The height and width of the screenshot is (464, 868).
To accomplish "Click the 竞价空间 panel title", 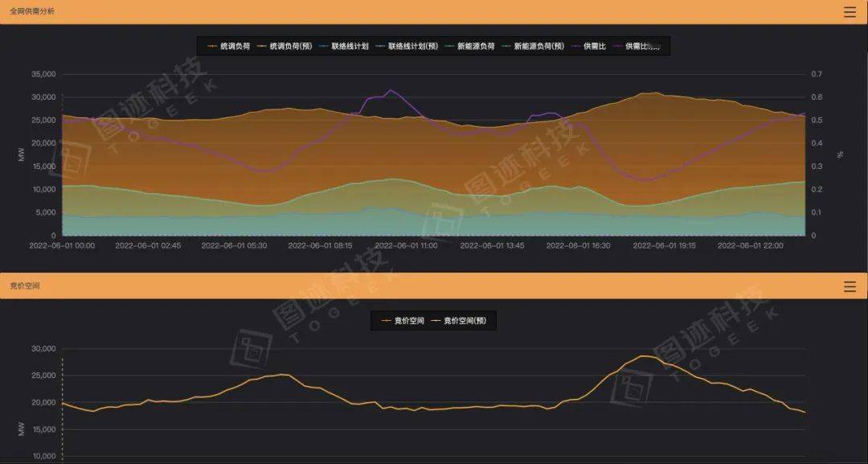I will [26, 285].
